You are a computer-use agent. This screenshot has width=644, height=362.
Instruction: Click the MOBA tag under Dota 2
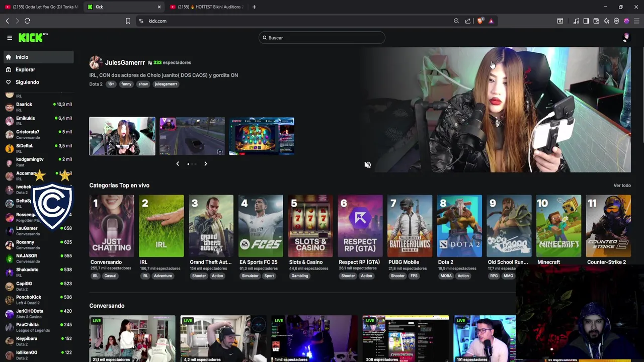[x=446, y=276]
